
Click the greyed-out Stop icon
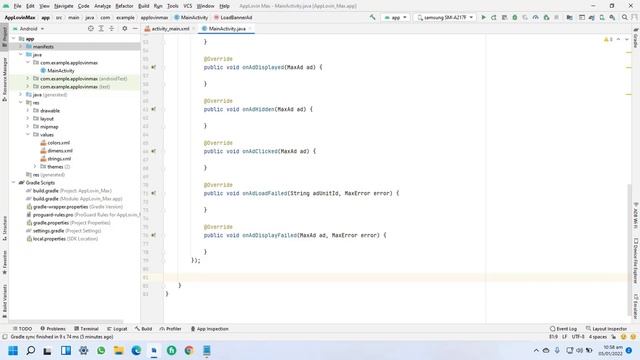point(556,18)
